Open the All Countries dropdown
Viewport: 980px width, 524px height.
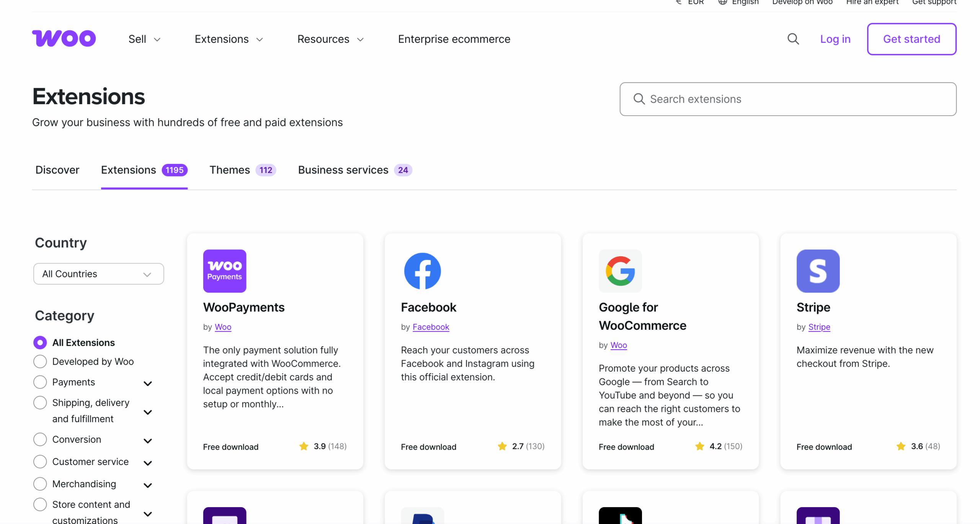click(98, 273)
